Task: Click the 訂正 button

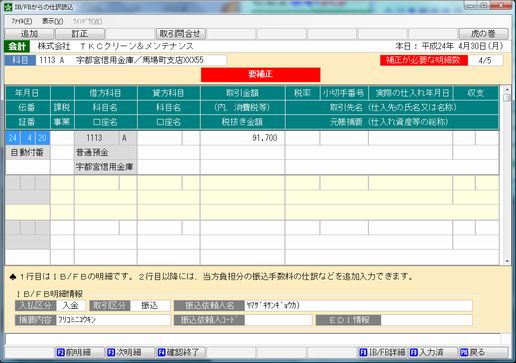Action: (80, 34)
